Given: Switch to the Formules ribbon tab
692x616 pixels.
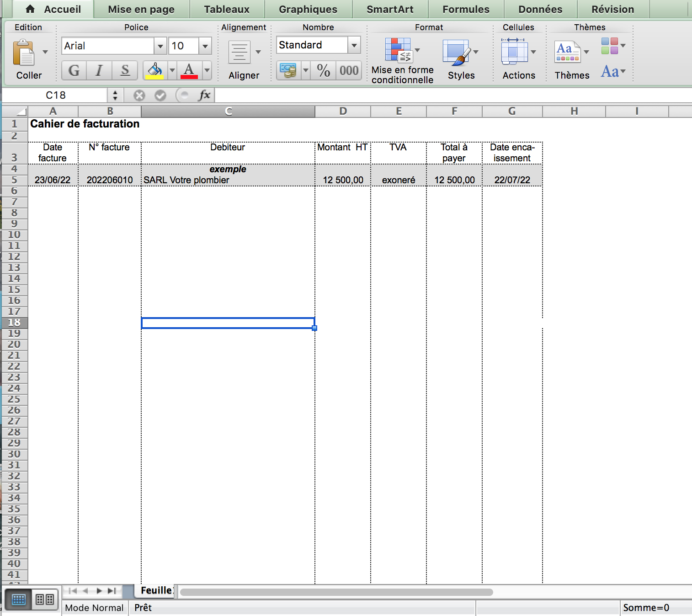Looking at the screenshot, I should pos(465,9).
